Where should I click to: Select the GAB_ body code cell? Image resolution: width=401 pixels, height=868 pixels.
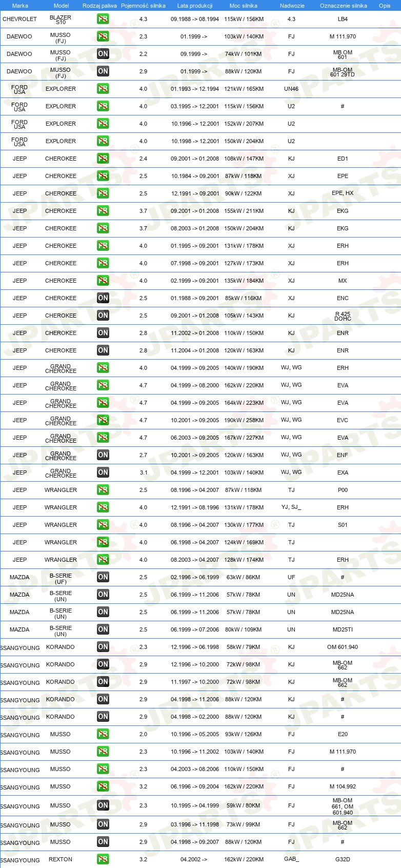point(291,859)
